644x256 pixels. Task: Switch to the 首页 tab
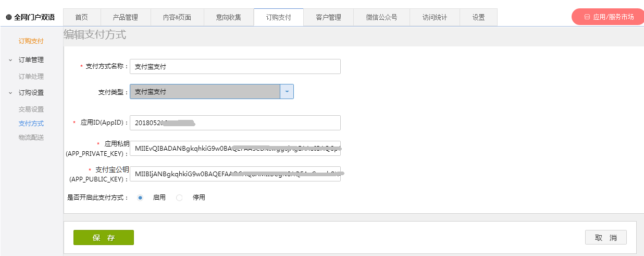81,17
